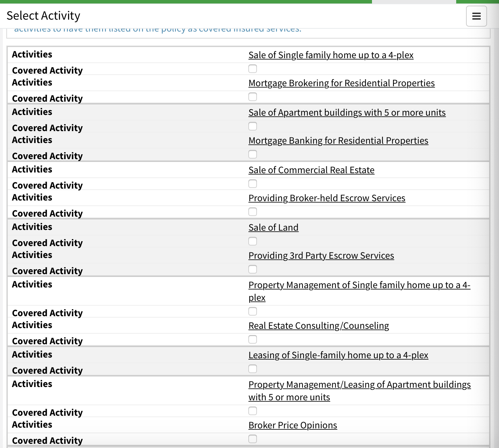Open the Broker Price Opinions link
The width and height of the screenshot is (499, 448).
pyautogui.click(x=293, y=425)
